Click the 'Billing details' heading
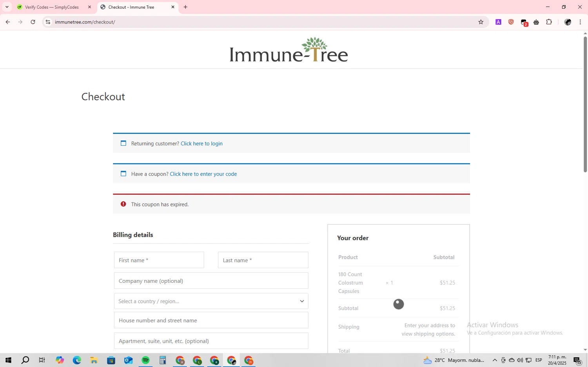Image resolution: width=588 pixels, height=367 pixels. tap(133, 235)
